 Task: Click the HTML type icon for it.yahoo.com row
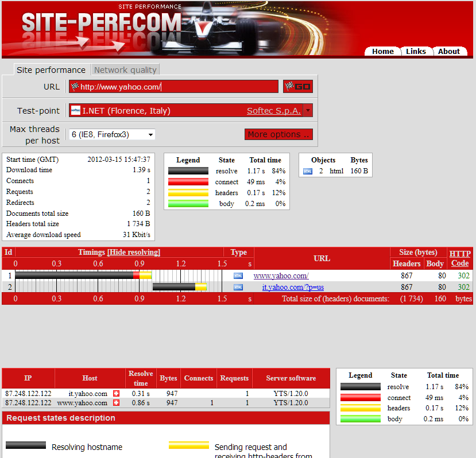coord(238,287)
